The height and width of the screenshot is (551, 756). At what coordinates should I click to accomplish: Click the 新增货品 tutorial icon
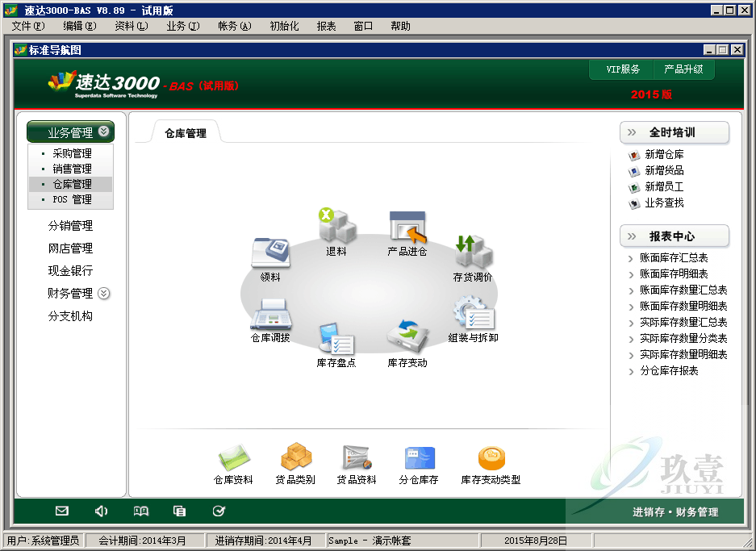[634, 171]
